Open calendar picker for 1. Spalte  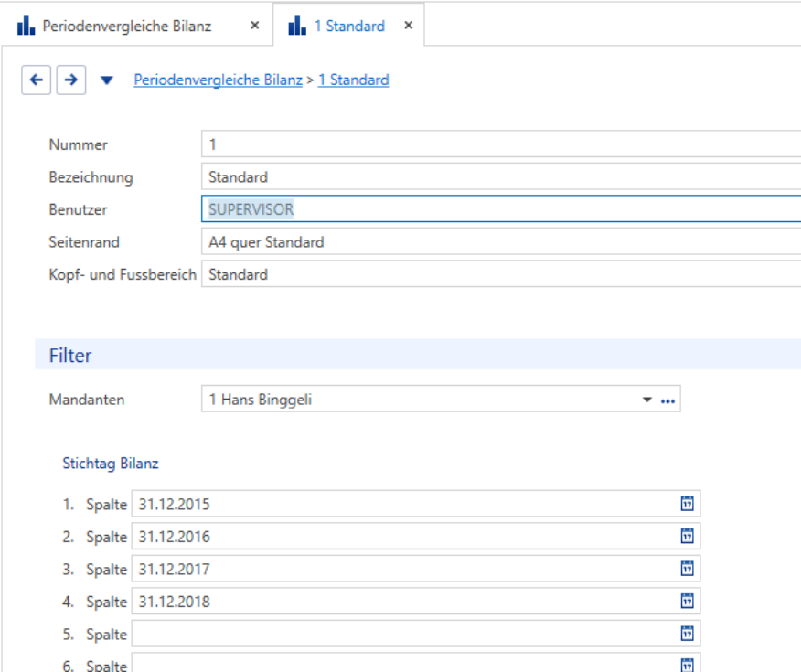[x=687, y=504]
